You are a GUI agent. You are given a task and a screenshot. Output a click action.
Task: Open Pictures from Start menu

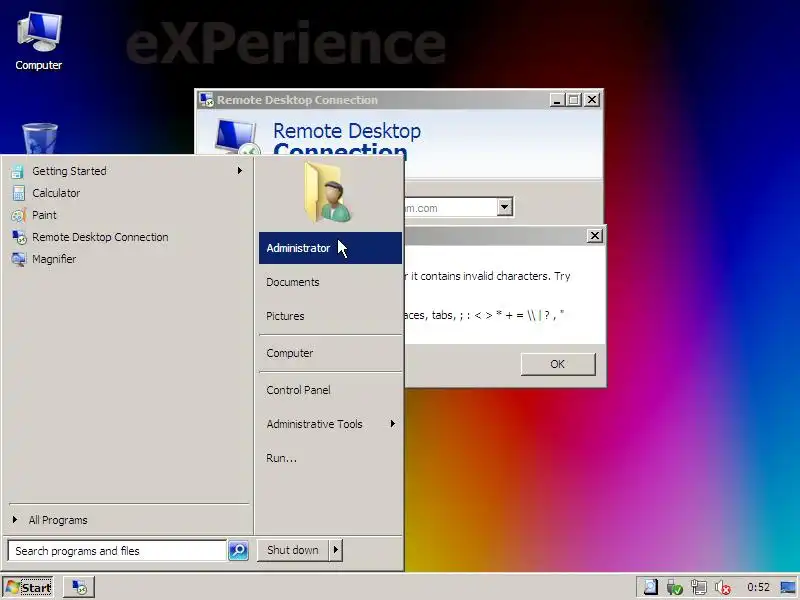330,316
